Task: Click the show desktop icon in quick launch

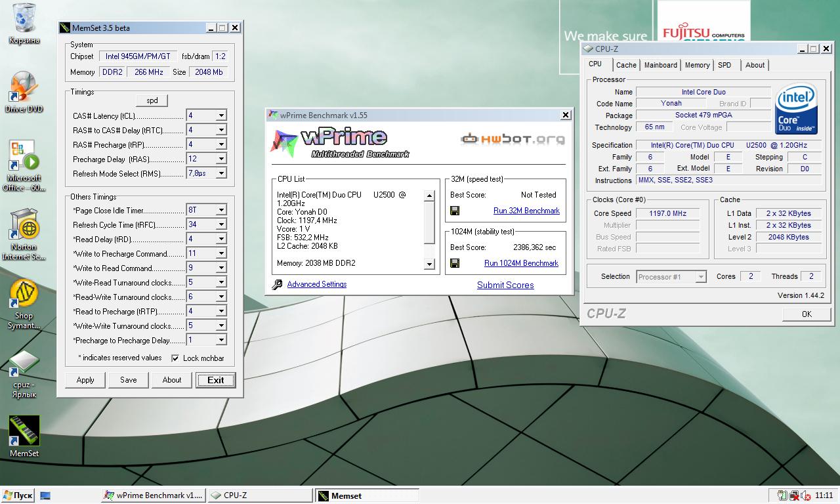Action: point(45,495)
